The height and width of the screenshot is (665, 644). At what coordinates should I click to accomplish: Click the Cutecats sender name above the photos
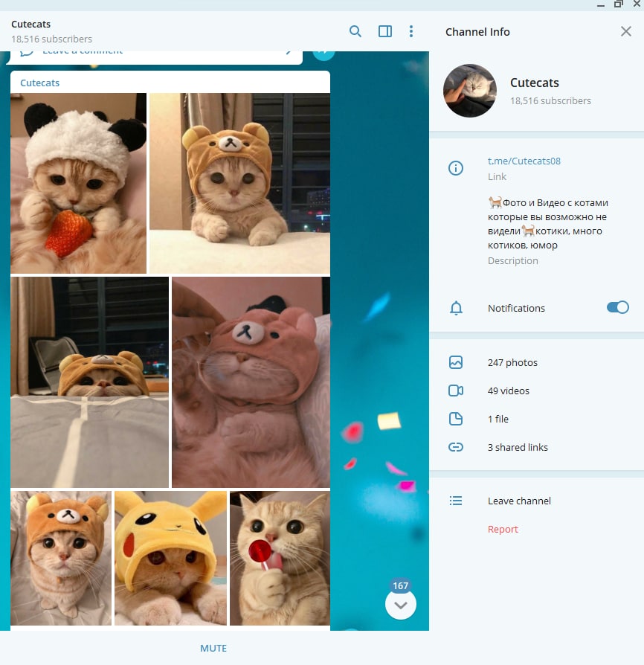click(40, 83)
